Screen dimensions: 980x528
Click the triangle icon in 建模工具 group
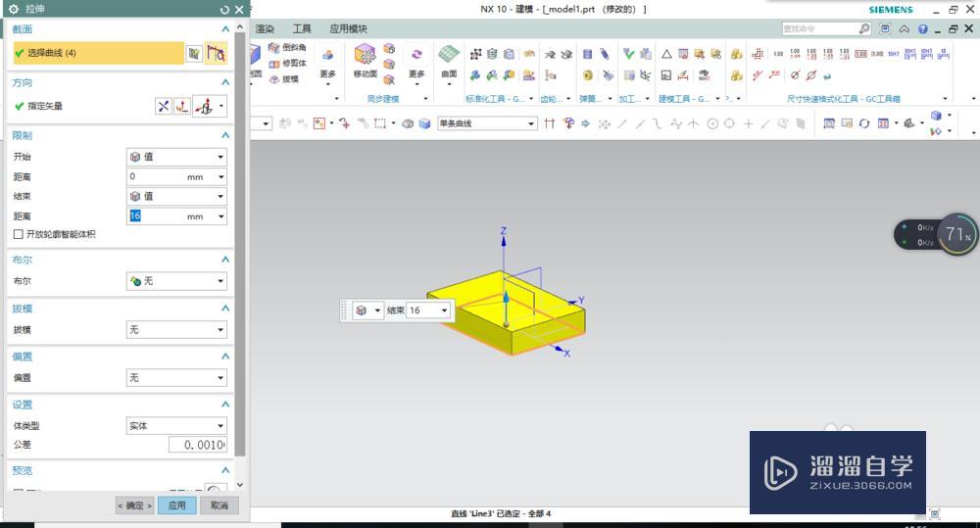666,54
